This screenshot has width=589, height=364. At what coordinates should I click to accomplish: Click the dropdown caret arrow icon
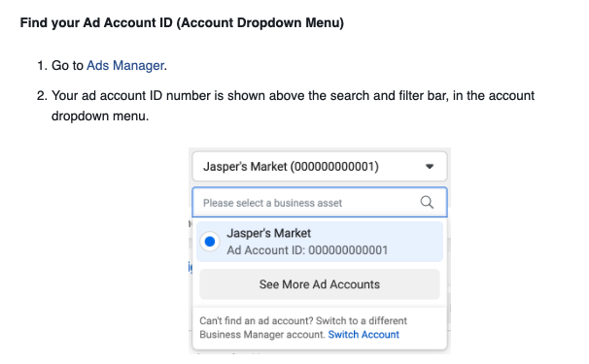(x=430, y=167)
